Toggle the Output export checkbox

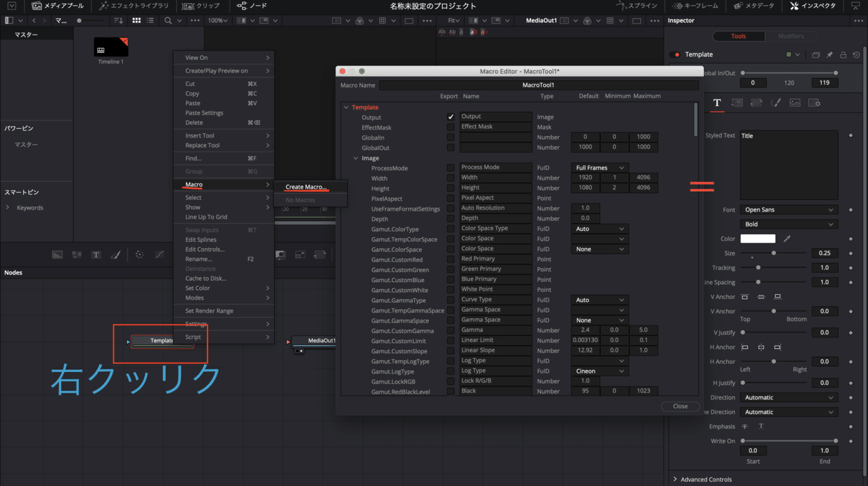click(451, 117)
